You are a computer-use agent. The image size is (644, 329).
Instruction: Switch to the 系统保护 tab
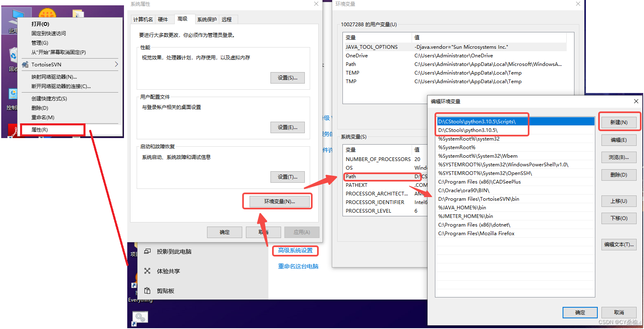pos(207,19)
